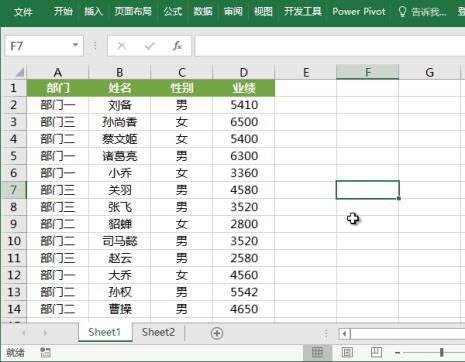Click the 就绪 status bar text
Screen dimensions: 465x362
pos(15,352)
